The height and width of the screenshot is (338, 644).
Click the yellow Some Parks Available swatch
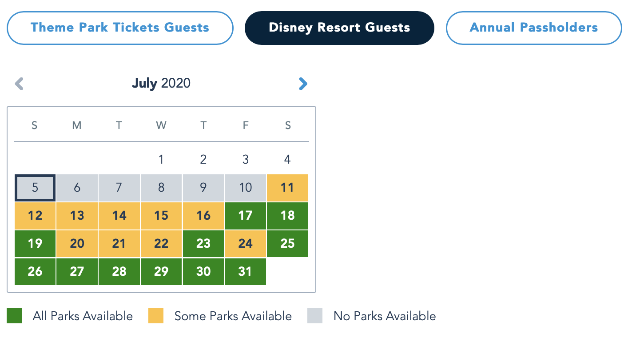(x=156, y=316)
